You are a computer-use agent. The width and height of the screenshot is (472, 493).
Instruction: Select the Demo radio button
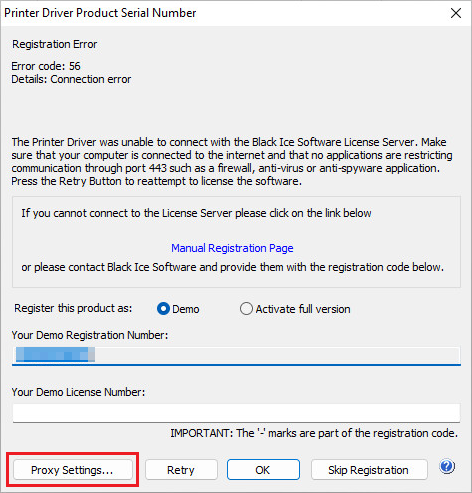pyautogui.click(x=163, y=309)
